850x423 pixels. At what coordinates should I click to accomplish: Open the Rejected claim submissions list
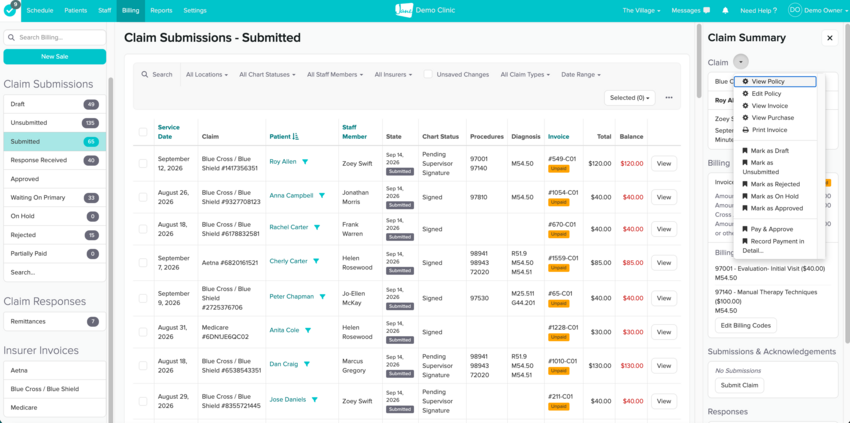pos(55,235)
